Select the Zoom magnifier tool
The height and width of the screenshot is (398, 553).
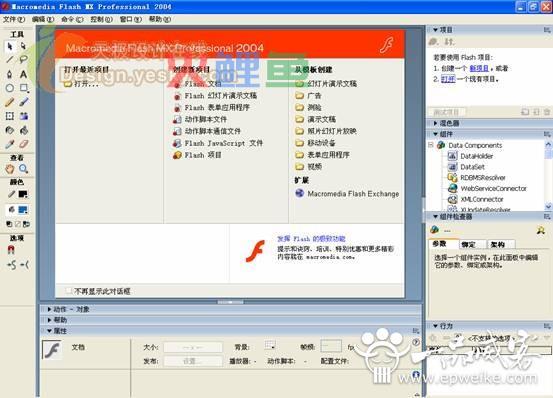tap(24, 169)
